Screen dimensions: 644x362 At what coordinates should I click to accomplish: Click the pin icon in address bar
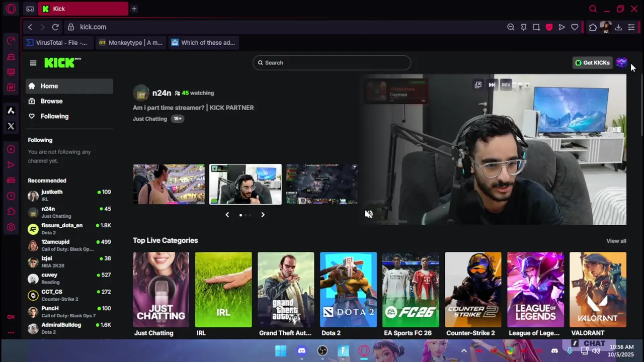(x=524, y=27)
